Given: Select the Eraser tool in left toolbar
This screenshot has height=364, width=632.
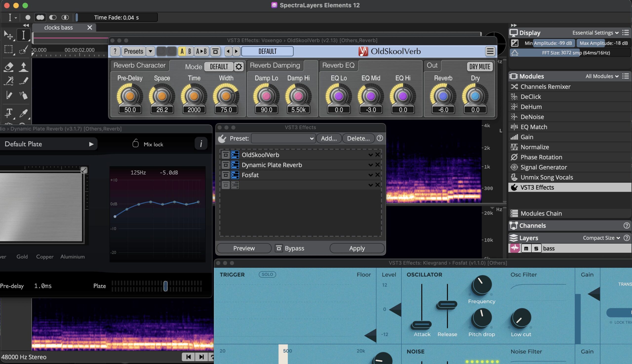Looking at the screenshot, I should 9,67.
